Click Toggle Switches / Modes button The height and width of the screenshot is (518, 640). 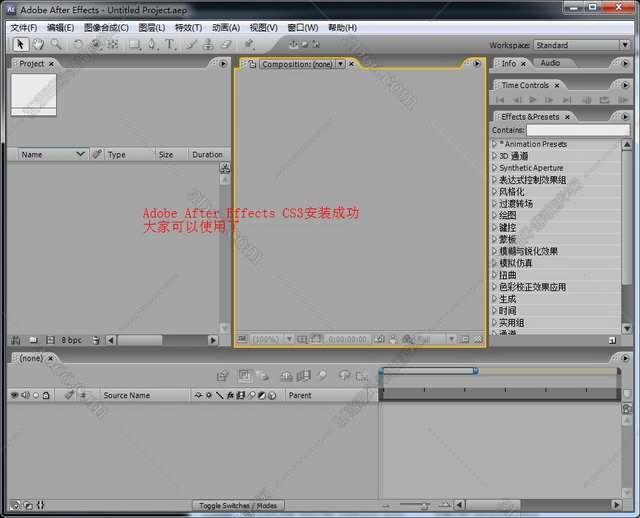tap(238, 505)
